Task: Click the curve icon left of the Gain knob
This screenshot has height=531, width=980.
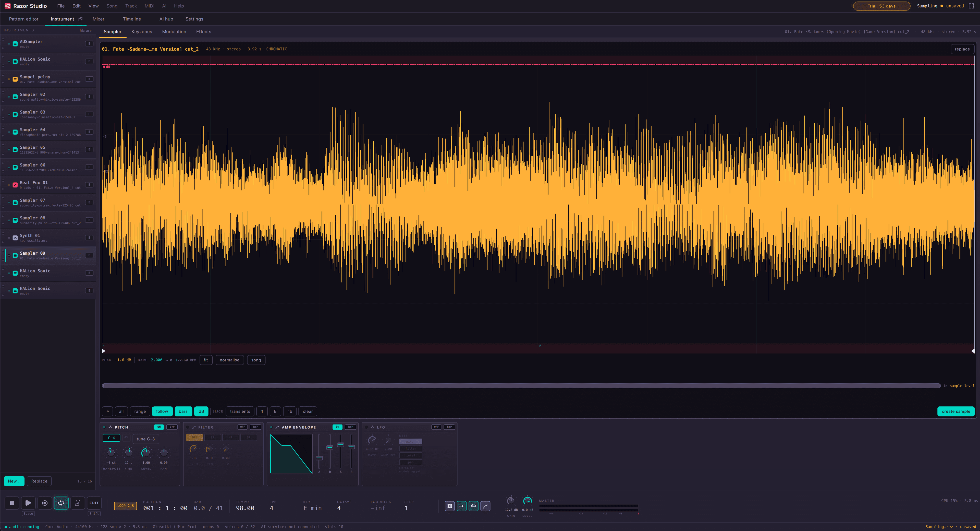Action: 485,506
